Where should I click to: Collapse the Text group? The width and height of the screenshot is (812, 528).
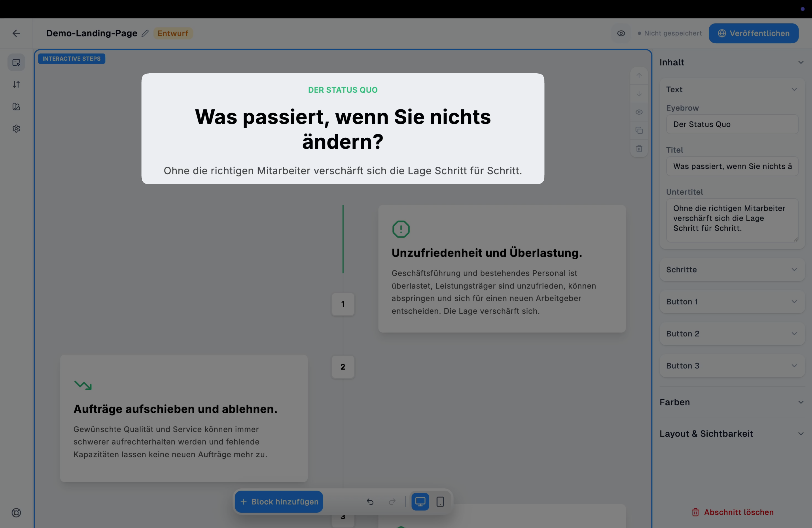pos(732,89)
